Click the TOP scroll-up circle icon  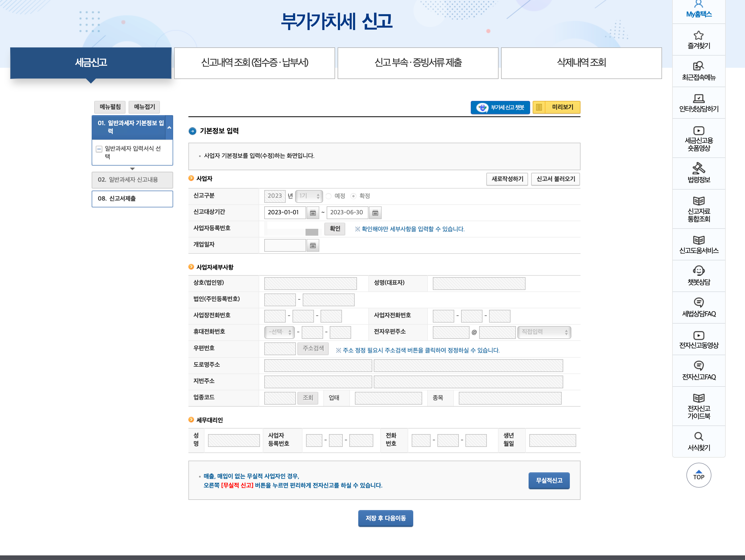click(x=698, y=475)
